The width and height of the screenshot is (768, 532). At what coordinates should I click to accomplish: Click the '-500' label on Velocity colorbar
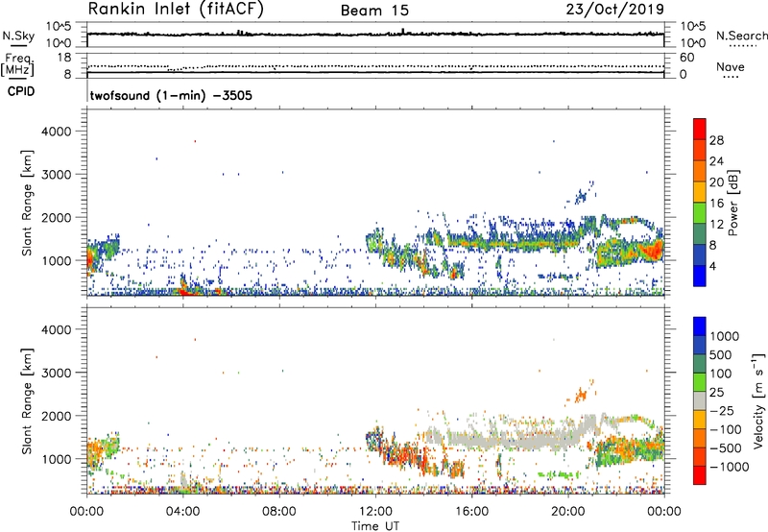point(726,448)
